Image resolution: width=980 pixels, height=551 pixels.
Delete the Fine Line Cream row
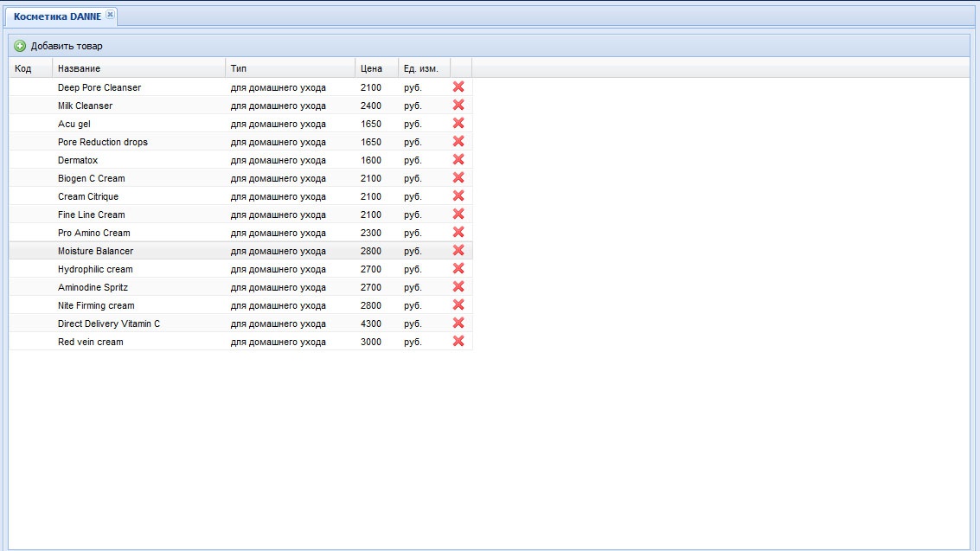point(458,214)
